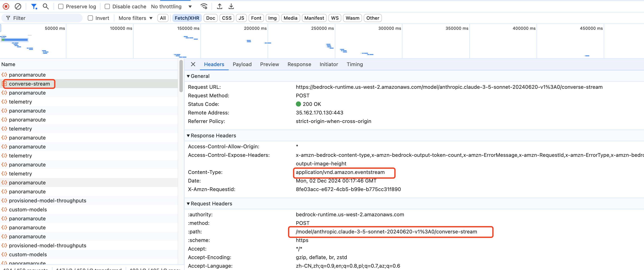Click the :authority header value
This screenshot has height=270, width=644.
coord(350,215)
